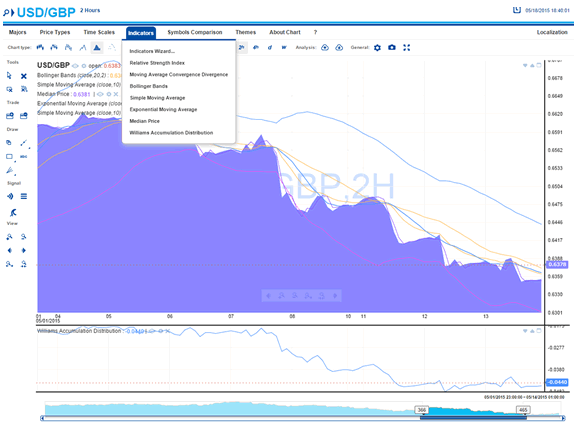
Task: Open the Signal sound alert icon
Action: (x=10, y=197)
